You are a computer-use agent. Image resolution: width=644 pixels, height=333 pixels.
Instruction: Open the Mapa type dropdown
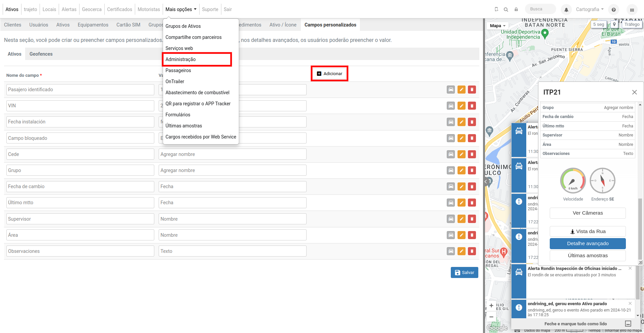click(x=497, y=26)
